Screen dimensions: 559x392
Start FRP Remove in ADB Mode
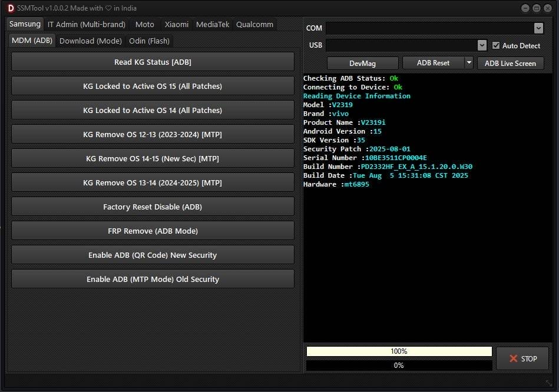pyautogui.click(x=153, y=231)
